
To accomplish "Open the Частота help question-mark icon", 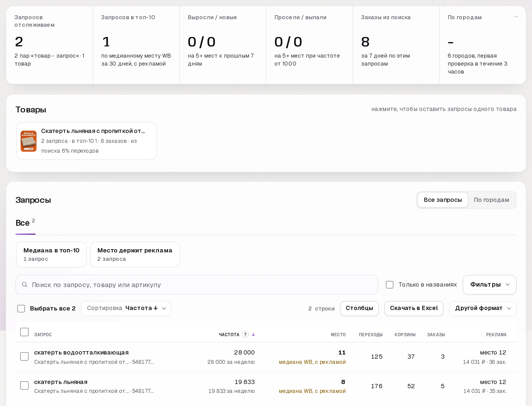I will pos(245,334).
